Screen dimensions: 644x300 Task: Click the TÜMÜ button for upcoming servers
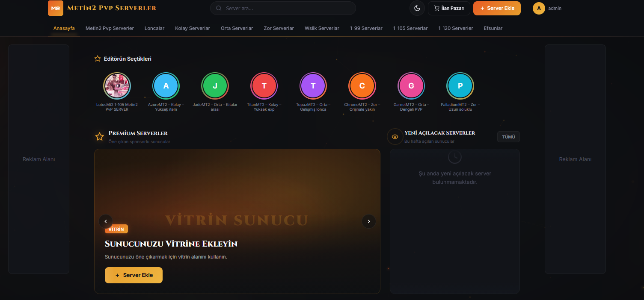coord(508,137)
